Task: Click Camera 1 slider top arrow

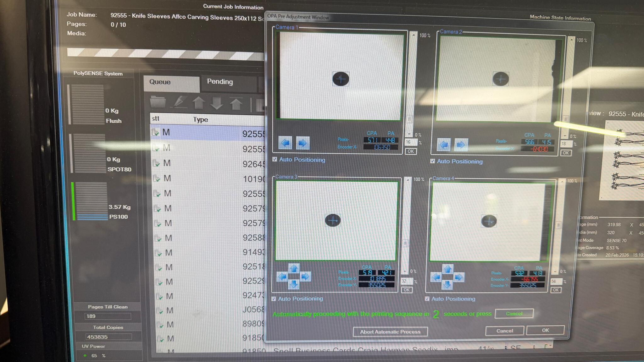Action: (x=414, y=35)
